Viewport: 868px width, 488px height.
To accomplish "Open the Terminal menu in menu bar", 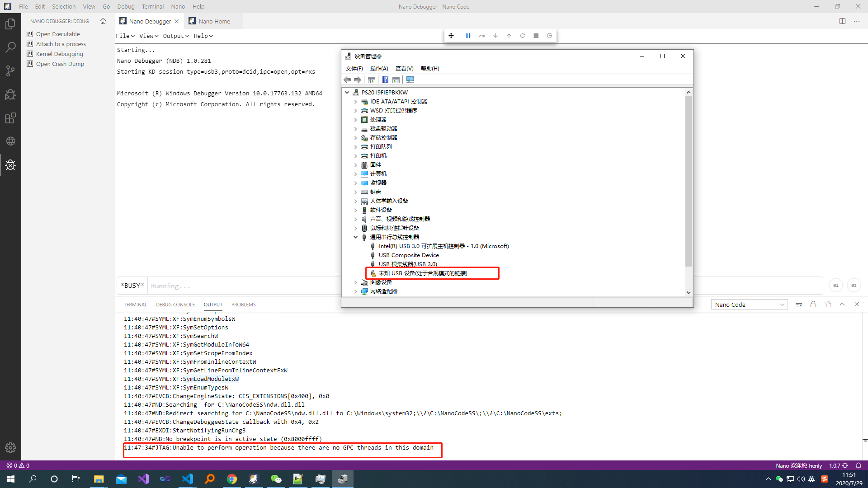I will pyautogui.click(x=153, y=6).
